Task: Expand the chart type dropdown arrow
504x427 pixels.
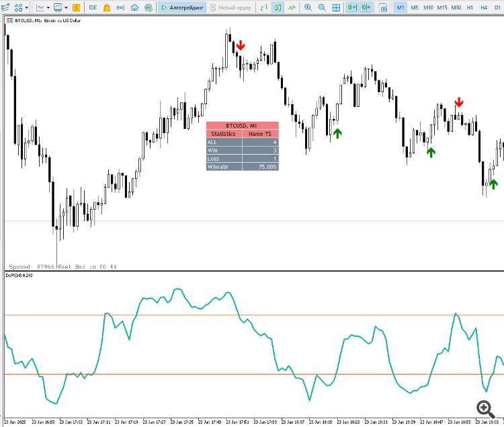Action: 48,7
